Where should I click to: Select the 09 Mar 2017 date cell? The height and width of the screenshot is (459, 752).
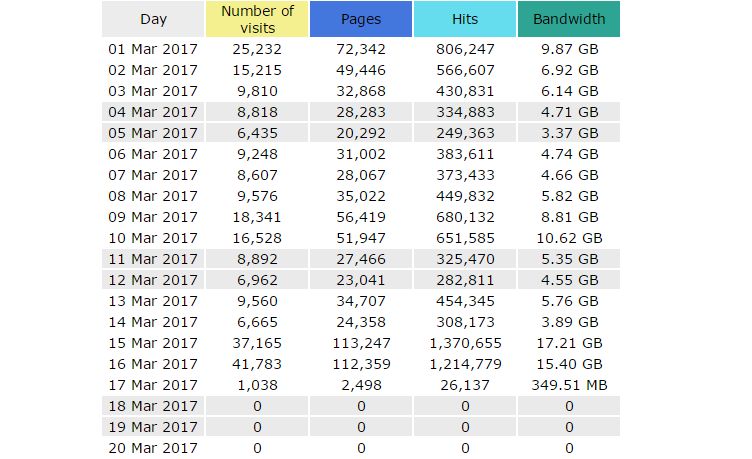153,217
